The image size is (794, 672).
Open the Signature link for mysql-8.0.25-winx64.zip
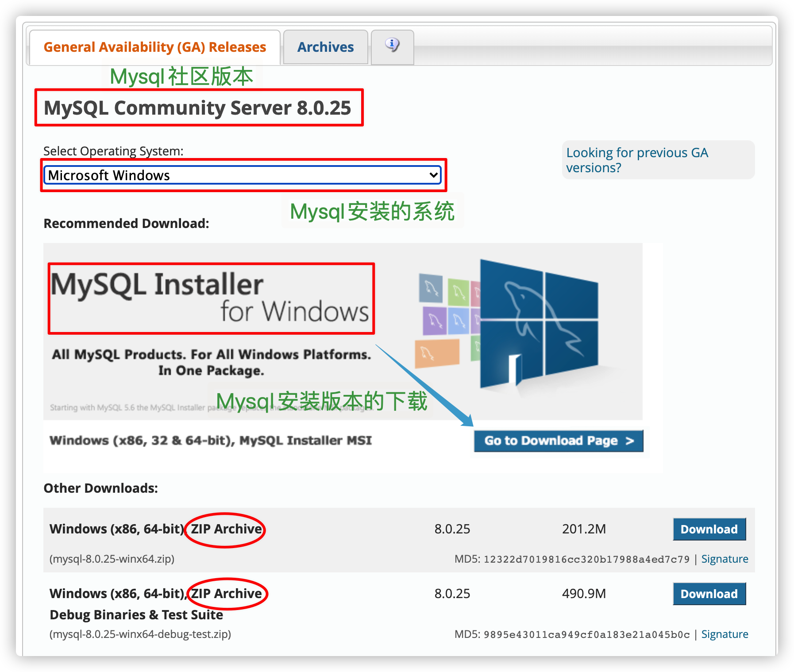click(x=725, y=559)
